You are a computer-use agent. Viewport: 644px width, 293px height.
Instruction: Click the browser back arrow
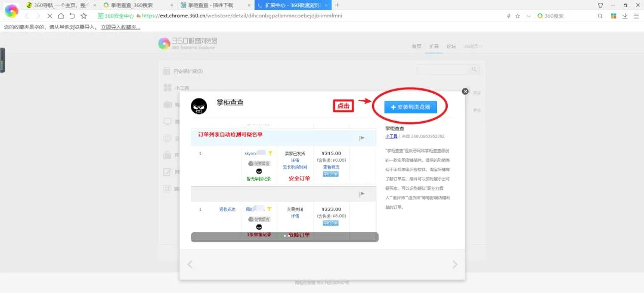click(x=27, y=16)
